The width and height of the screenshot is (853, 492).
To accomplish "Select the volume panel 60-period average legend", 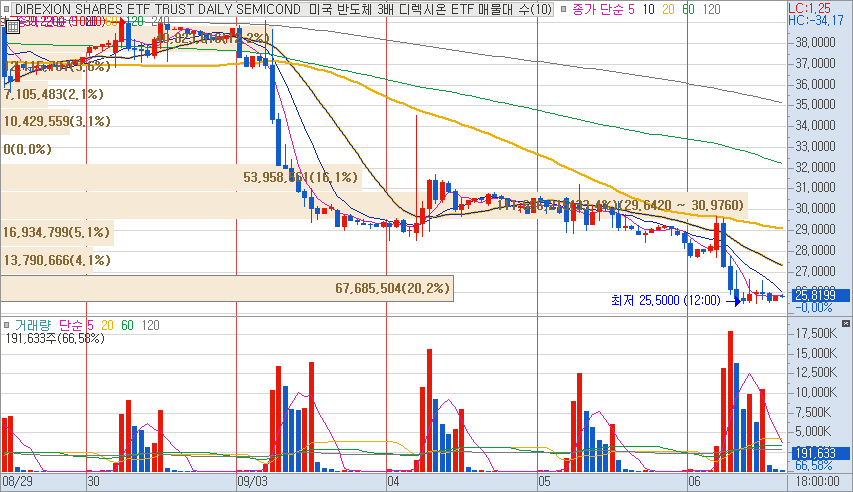I will tap(127, 325).
